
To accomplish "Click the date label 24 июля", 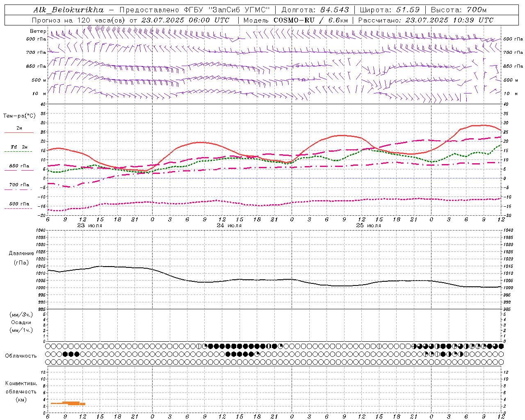I will (229, 226).
